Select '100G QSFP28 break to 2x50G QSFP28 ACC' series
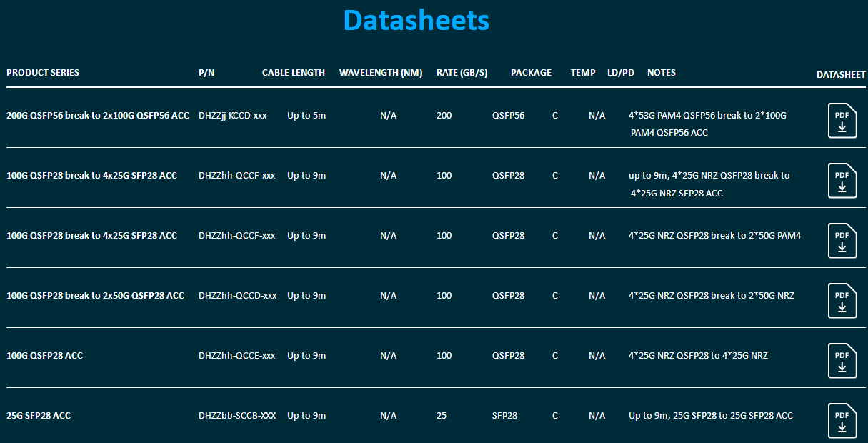Screen dimensions: 868x443 pyautogui.click(x=95, y=295)
